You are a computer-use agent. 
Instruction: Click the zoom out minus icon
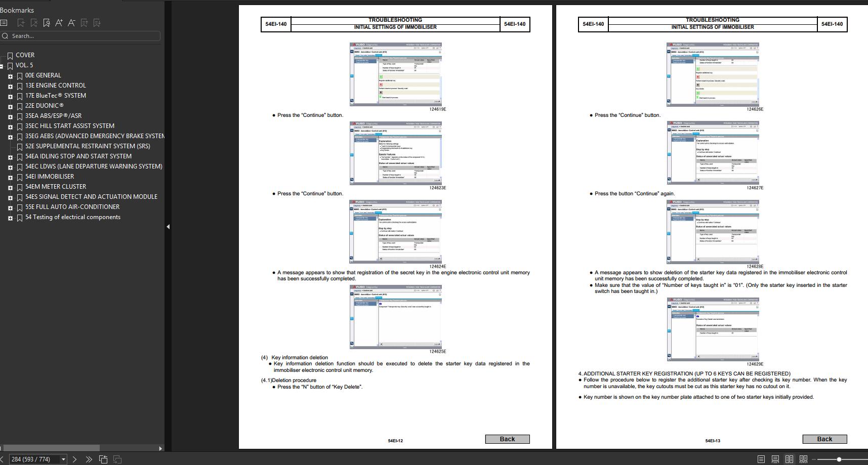point(814,459)
